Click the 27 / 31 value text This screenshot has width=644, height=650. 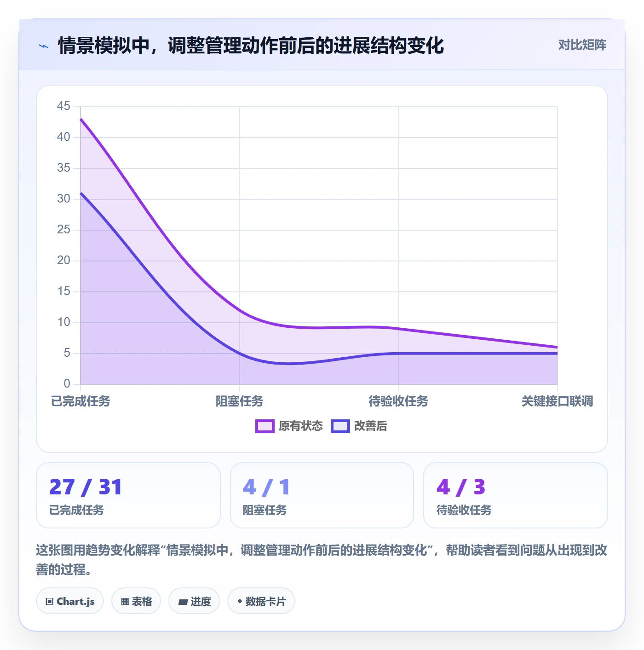(x=86, y=487)
